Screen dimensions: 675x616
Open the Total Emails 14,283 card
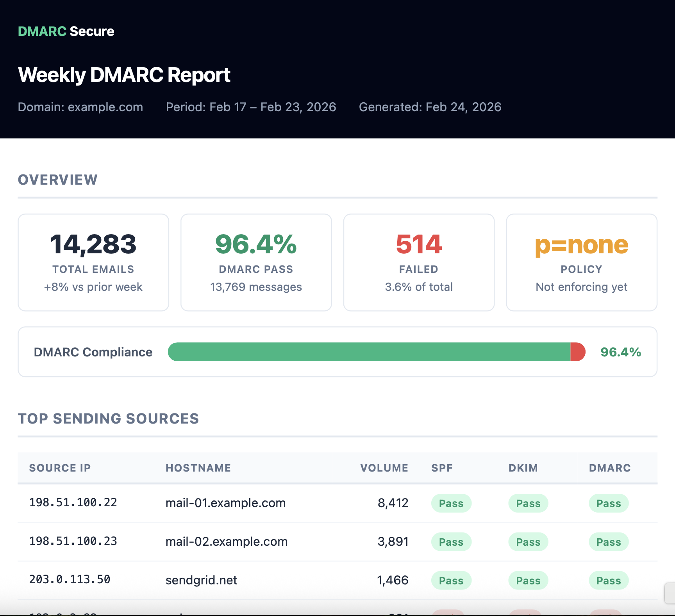coord(93,262)
